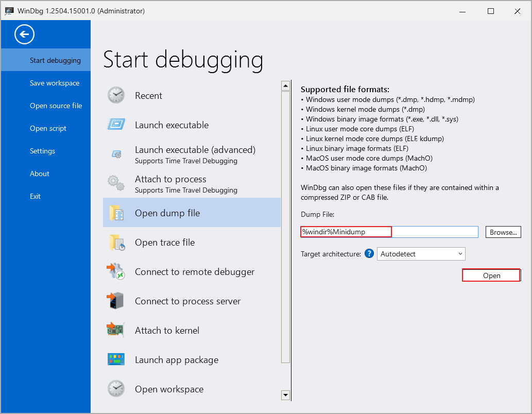532x414 pixels.
Task: Click the WinDbg title bar app icon
Action: point(9,11)
